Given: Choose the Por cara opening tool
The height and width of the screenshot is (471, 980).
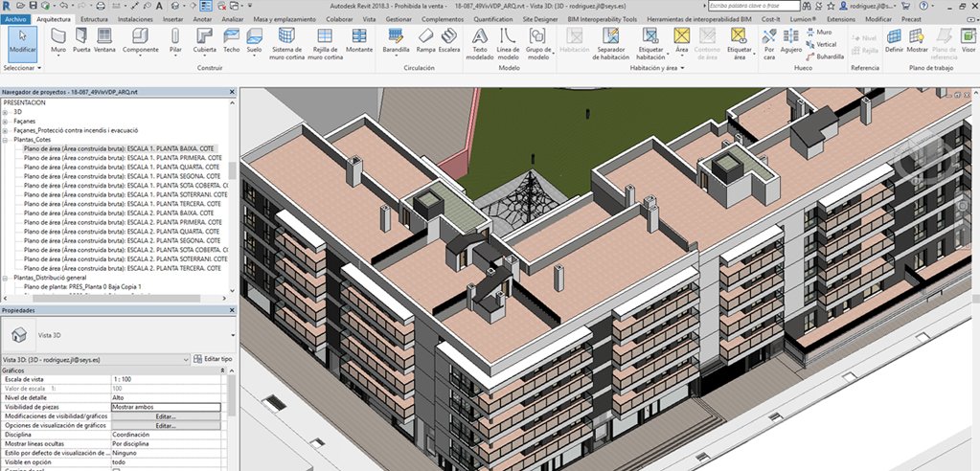Looking at the screenshot, I should click(x=769, y=44).
